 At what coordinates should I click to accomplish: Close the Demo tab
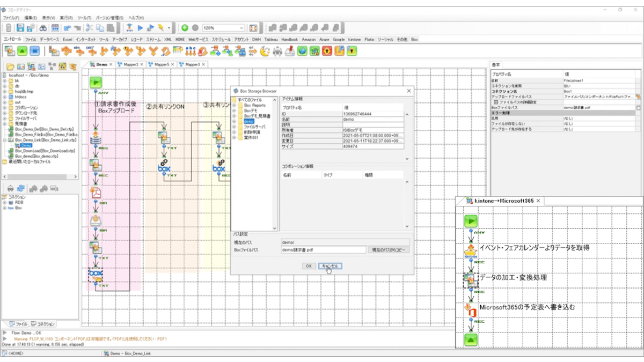click(111, 64)
